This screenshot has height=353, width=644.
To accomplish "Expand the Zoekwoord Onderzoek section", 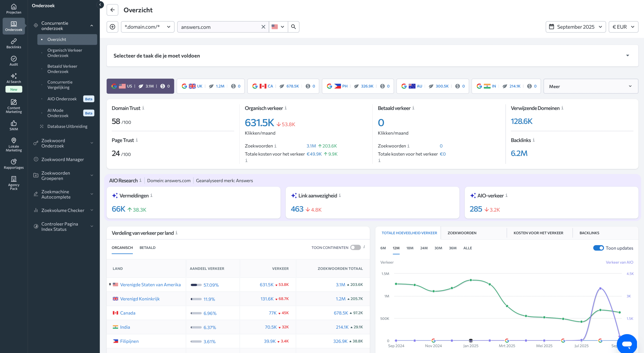I will 92,143.
